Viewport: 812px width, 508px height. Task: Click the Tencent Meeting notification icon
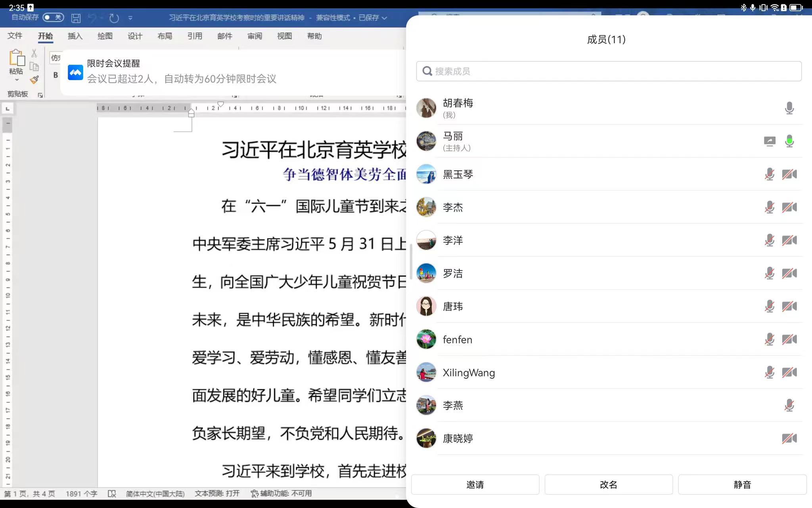tap(75, 72)
